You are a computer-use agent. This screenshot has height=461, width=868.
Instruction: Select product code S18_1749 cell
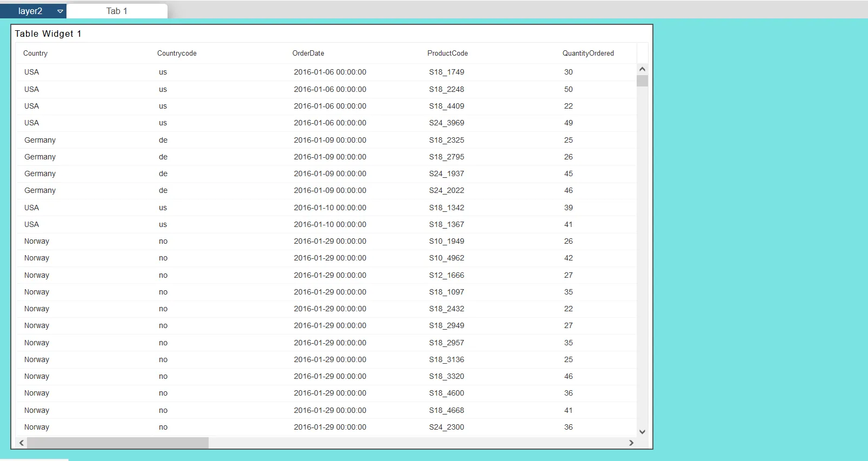[446, 72]
